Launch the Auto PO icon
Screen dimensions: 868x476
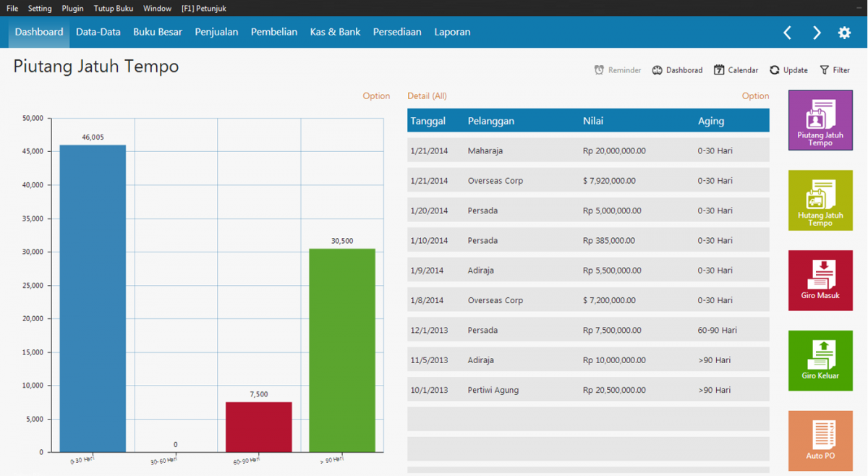click(820, 441)
